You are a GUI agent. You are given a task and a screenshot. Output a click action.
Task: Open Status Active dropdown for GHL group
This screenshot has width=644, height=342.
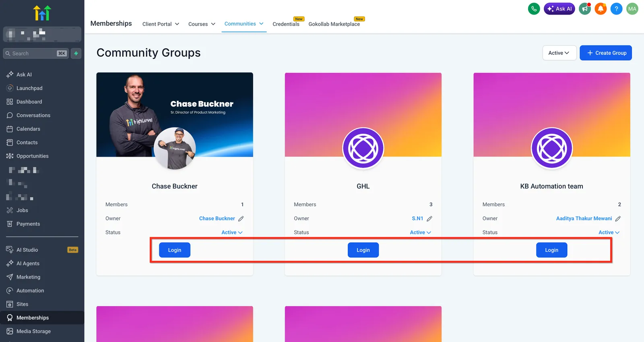pyautogui.click(x=420, y=232)
